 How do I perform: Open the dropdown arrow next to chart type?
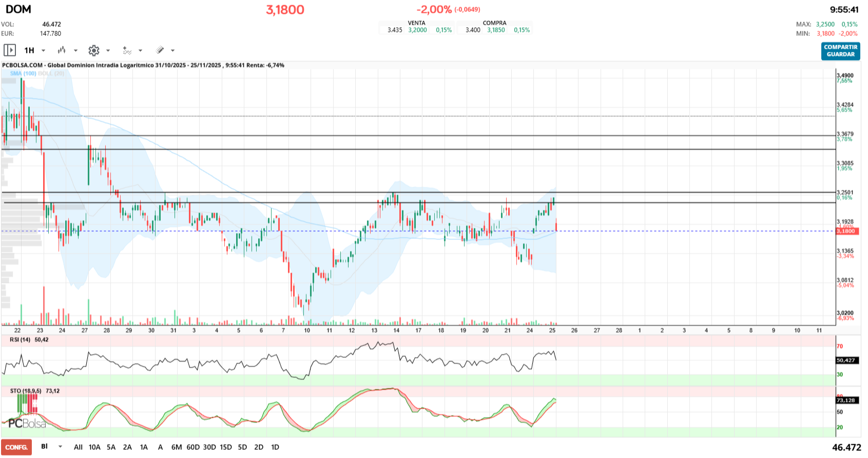pyautogui.click(x=75, y=50)
